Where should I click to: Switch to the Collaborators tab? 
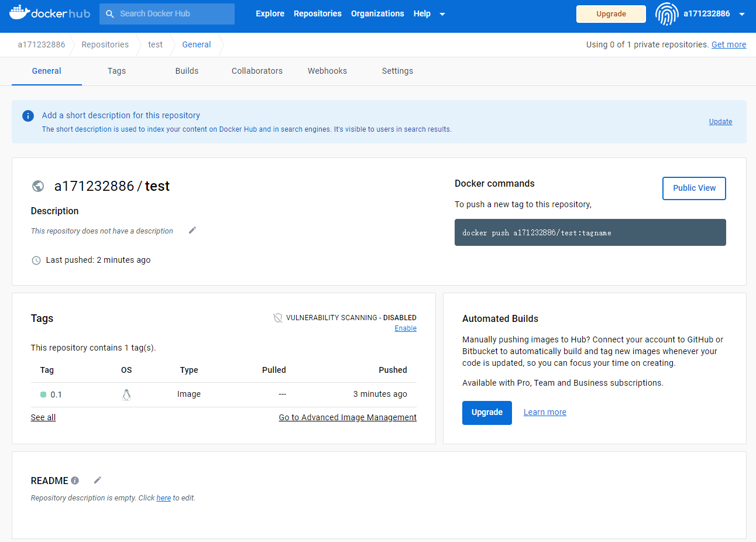(257, 71)
